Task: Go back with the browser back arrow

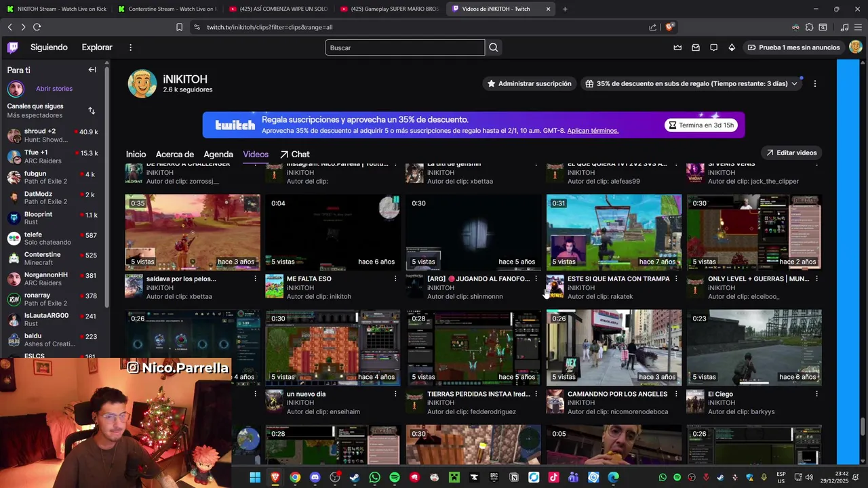Action: pyautogui.click(x=9, y=27)
